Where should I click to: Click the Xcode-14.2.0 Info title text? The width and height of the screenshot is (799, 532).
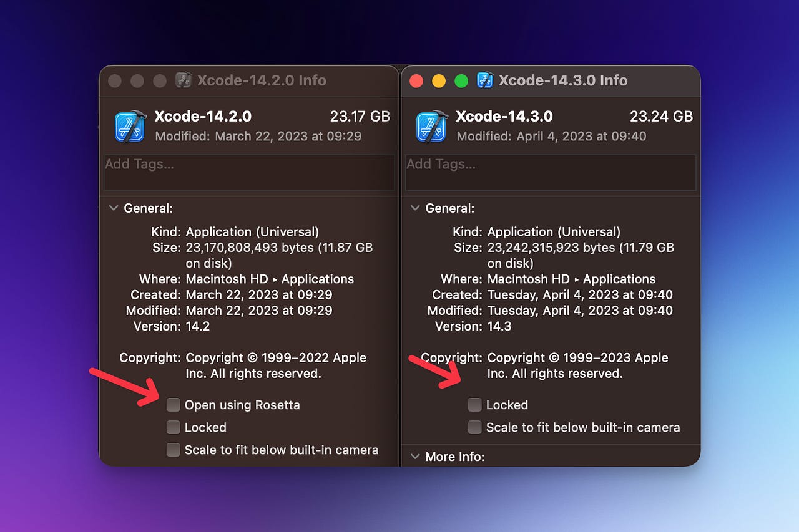(x=262, y=80)
